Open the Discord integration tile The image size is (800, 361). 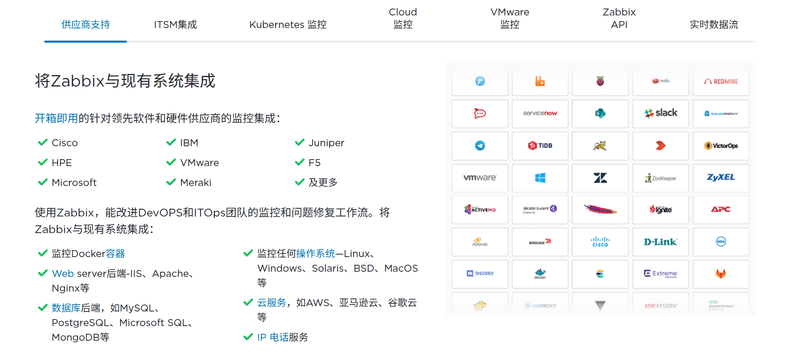coord(480,274)
